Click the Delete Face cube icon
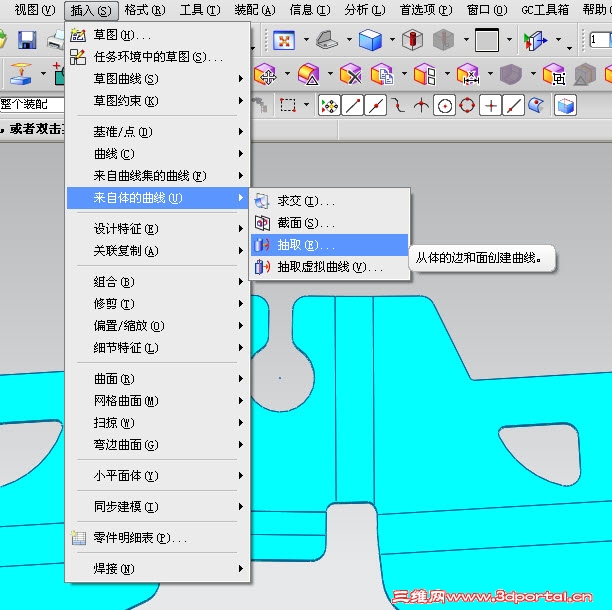This screenshot has width=612, height=610. [350, 74]
